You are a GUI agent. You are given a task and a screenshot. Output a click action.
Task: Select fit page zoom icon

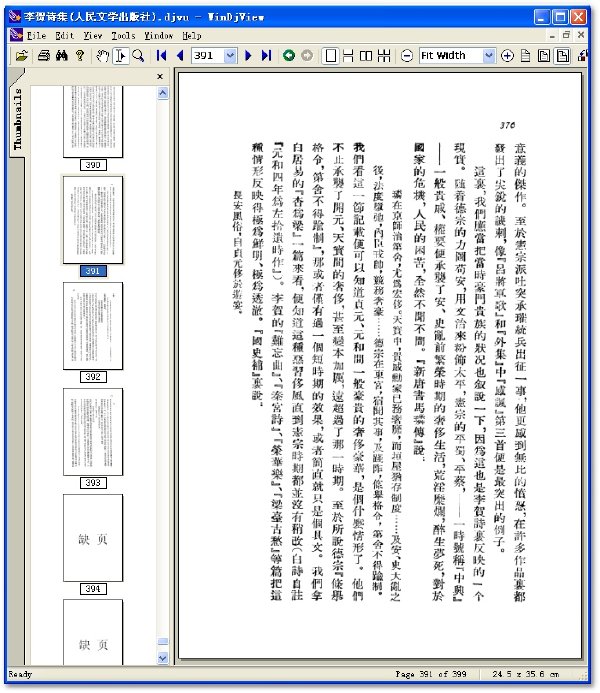coord(544,56)
